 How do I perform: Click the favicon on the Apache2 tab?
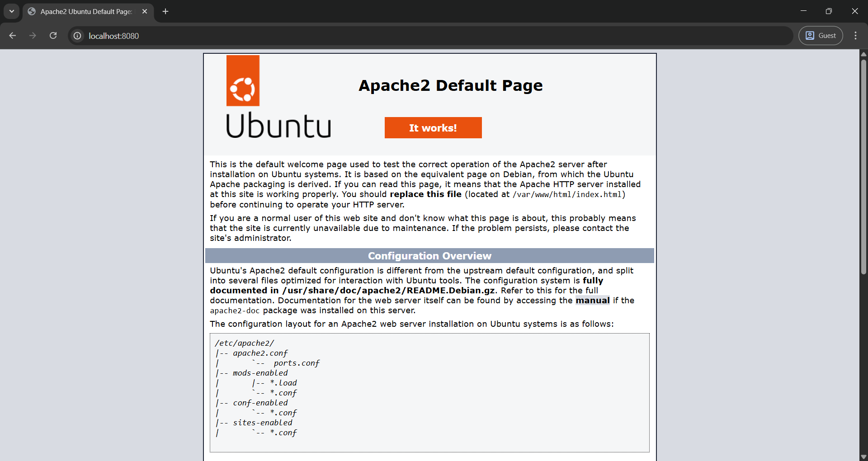pyautogui.click(x=31, y=11)
